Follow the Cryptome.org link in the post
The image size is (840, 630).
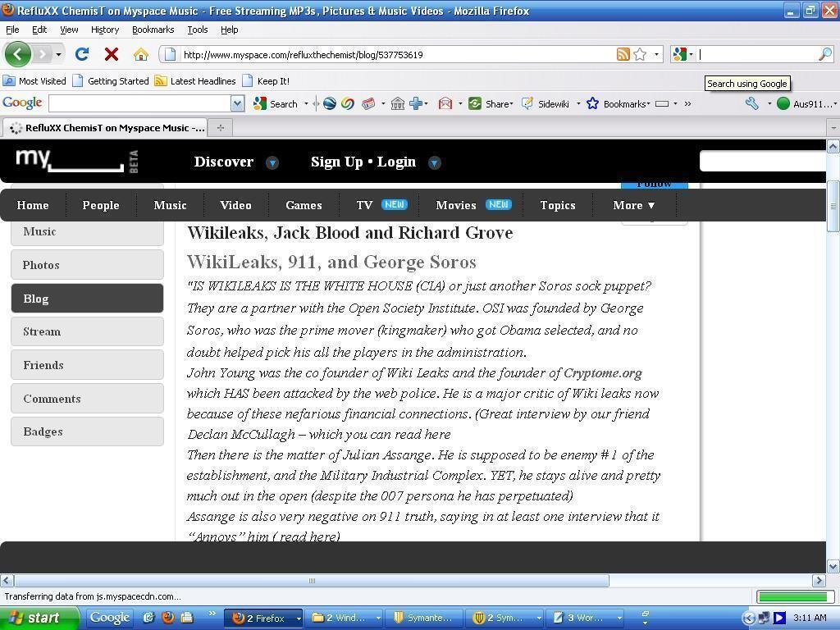[x=603, y=373]
